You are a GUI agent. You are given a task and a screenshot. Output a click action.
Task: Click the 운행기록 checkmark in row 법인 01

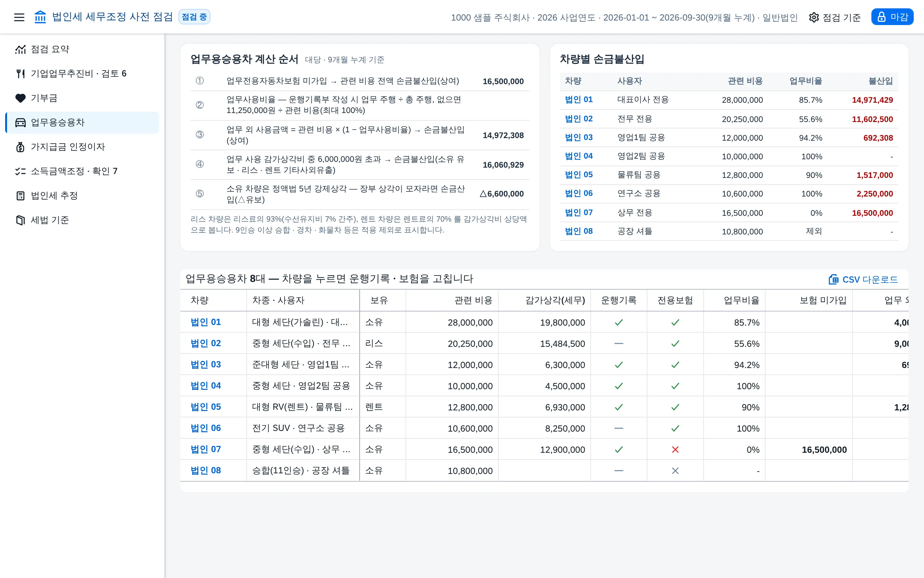pyautogui.click(x=619, y=323)
